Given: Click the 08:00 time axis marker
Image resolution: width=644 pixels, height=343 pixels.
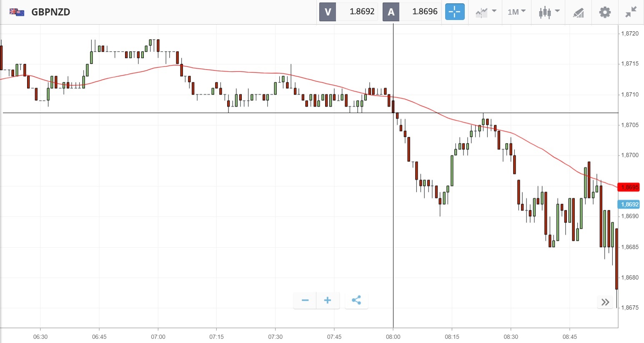Looking at the screenshot, I should (393, 337).
